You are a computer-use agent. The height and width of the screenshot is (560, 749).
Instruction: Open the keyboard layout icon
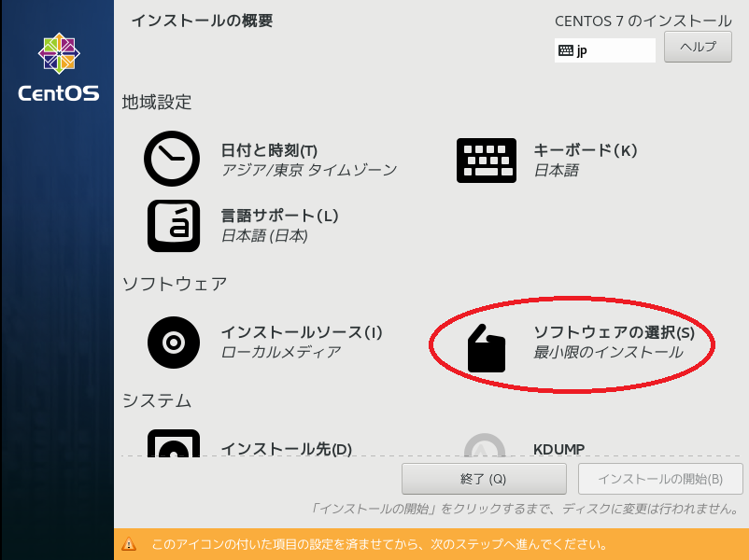(487, 161)
